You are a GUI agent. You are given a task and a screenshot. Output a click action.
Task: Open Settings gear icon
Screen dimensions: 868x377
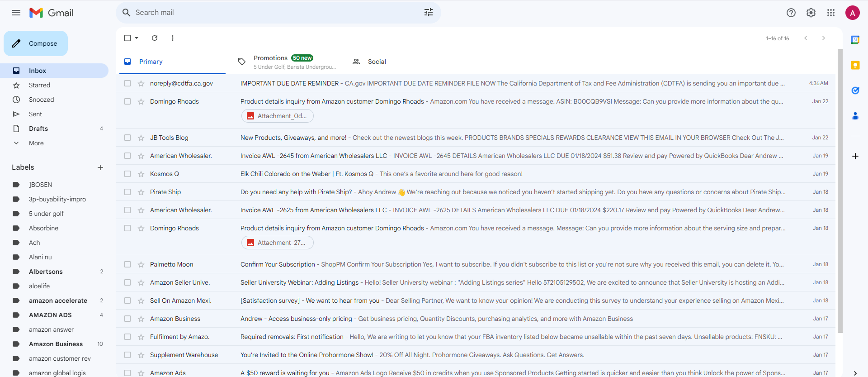[811, 13]
